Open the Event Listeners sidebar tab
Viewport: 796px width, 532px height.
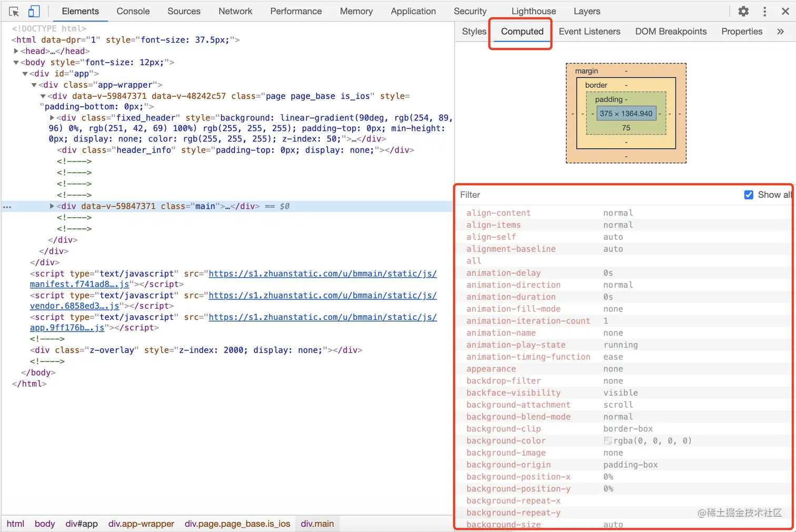pos(590,32)
